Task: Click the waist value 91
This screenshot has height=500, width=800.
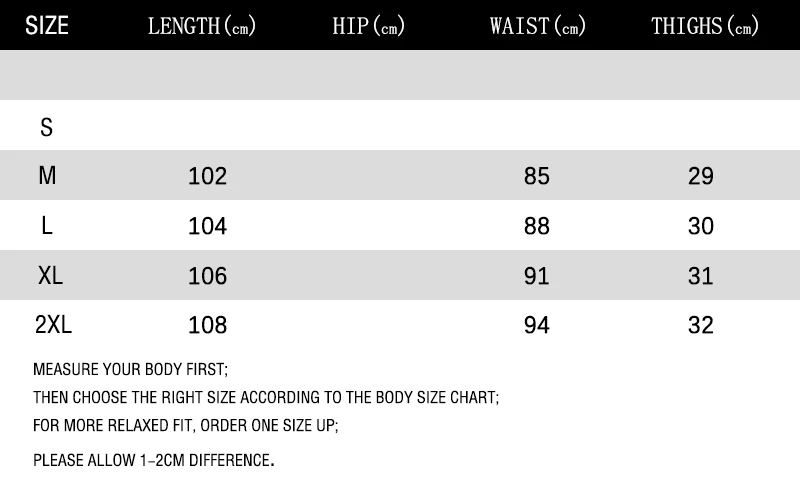Action: [x=536, y=276]
